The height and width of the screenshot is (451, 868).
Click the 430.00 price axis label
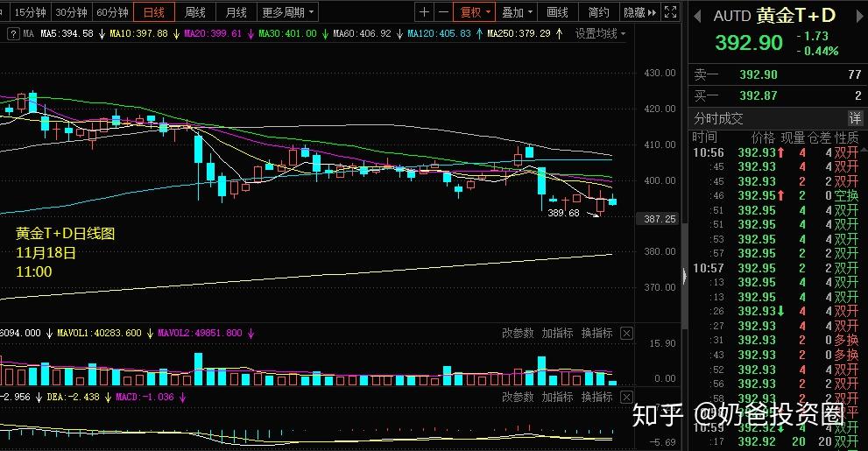[x=660, y=73]
